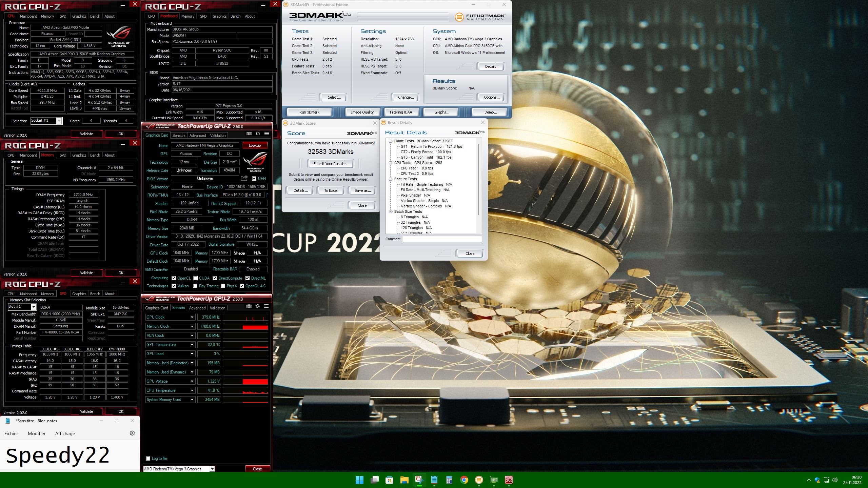
Task: Open hamburger menu in GPU-Z Sensors window
Action: click(267, 306)
